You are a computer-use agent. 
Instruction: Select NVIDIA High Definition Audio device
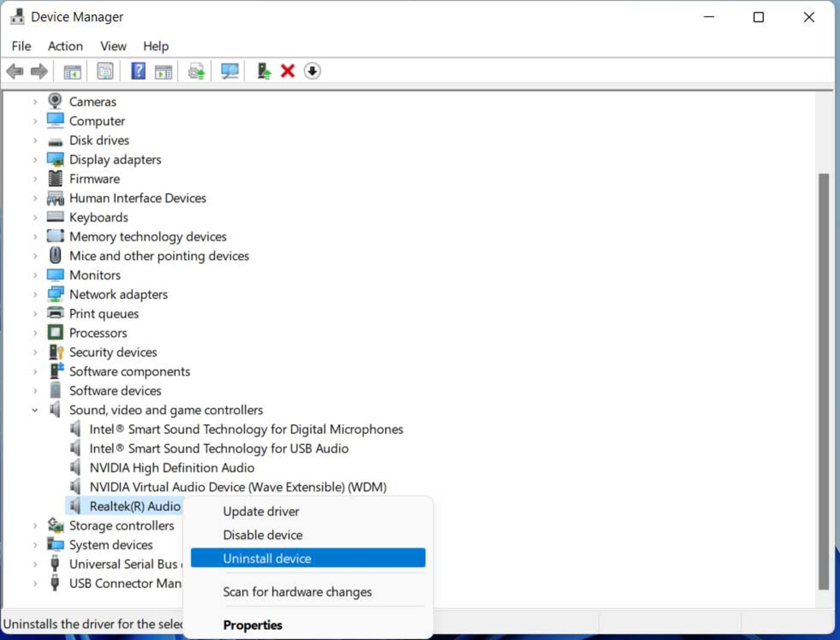click(171, 468)
